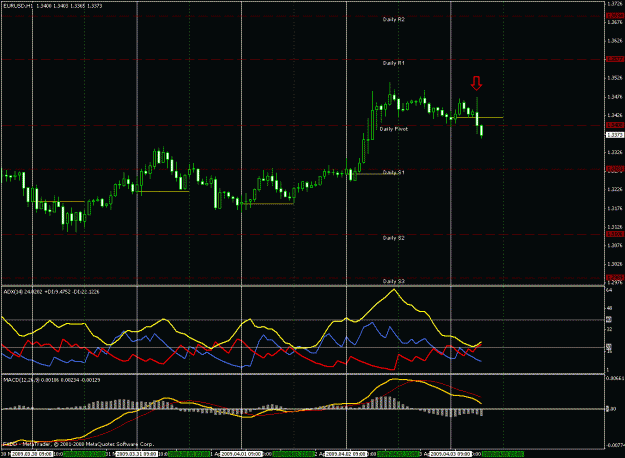Click the Daily S3 support label

pos(393,281)
